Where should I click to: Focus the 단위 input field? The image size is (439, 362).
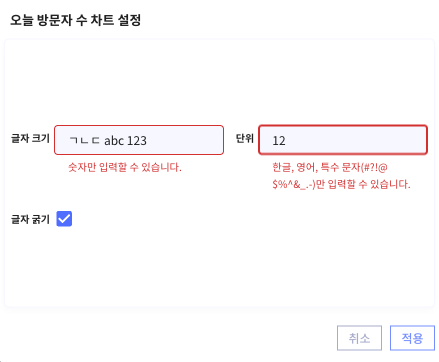coord(343,140)
